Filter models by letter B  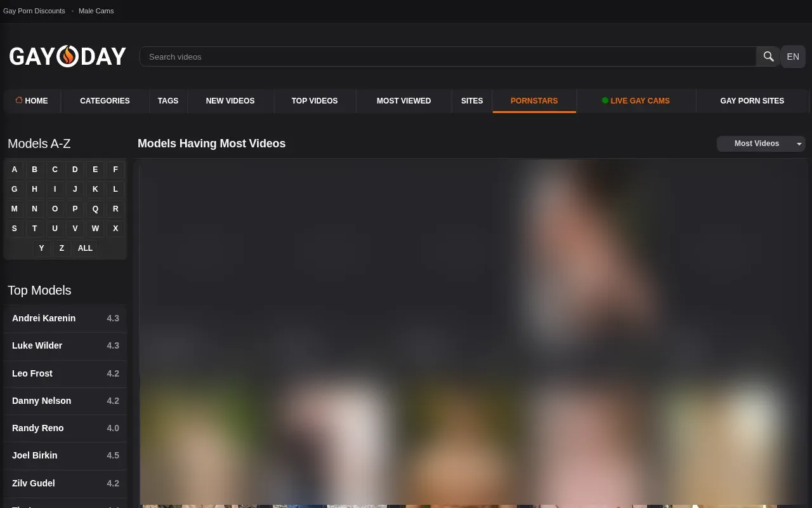[x=35, y=170]
